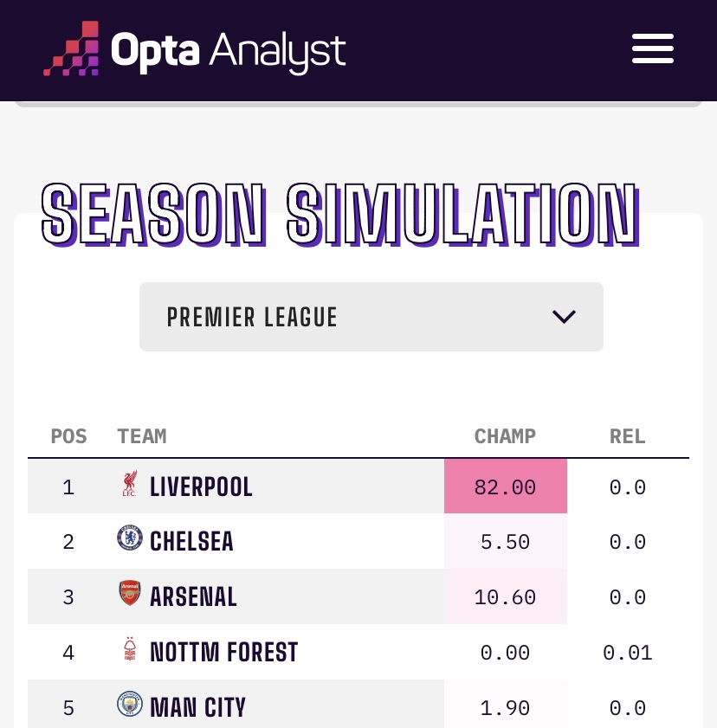Click the Opta Analyst wordmark text
717x728 pixels.
pos(228,50)
